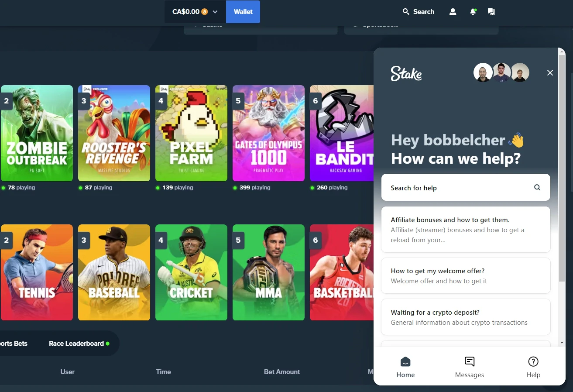
Task: Open the MMA sport card
Action: tap(268, 272)
